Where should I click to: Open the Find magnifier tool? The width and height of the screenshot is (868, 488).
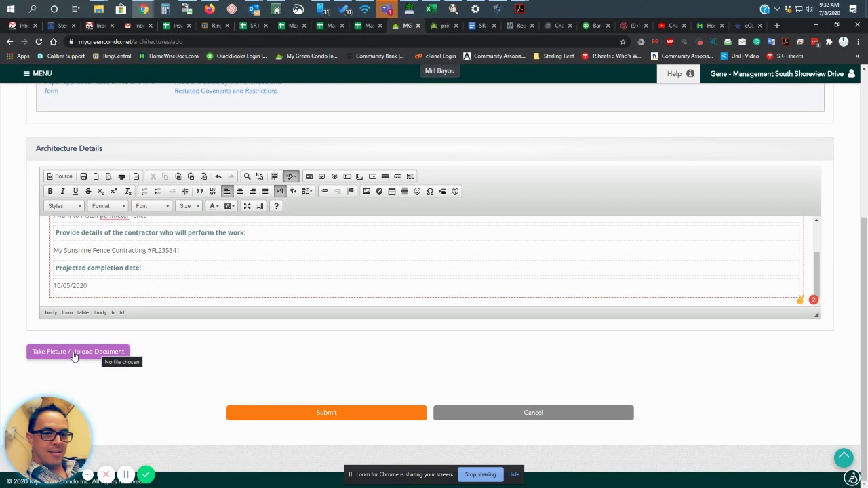(247, 176)
